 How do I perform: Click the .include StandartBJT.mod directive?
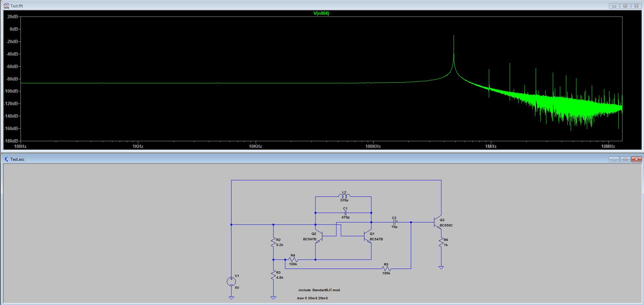pyautogui.click(x=319, y=290)
